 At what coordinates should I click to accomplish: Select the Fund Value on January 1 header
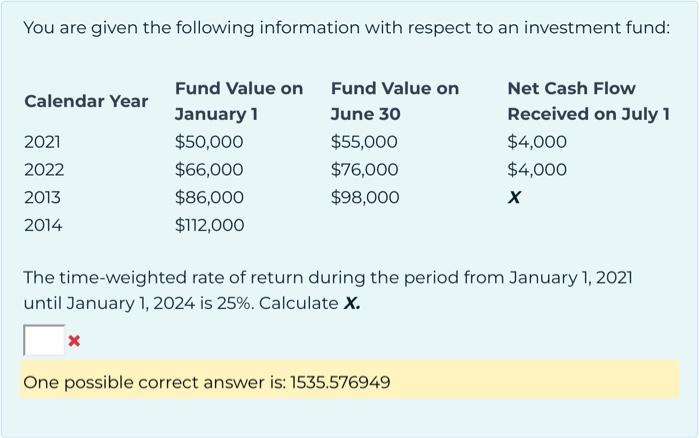pos(238,101)
